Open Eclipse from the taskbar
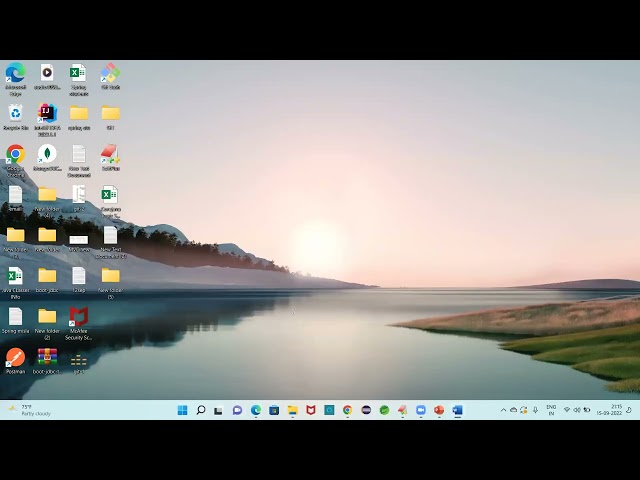Viewport: 640px width, 480px height. coord(366,410)
